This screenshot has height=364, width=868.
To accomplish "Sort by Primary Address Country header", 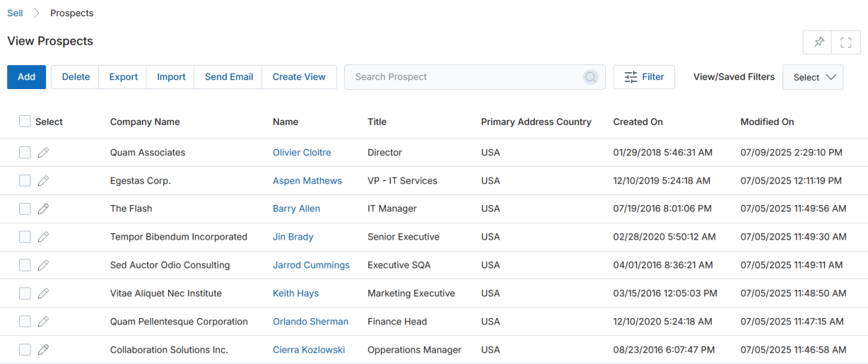I will pyautogui.click(x=536, y=122).
